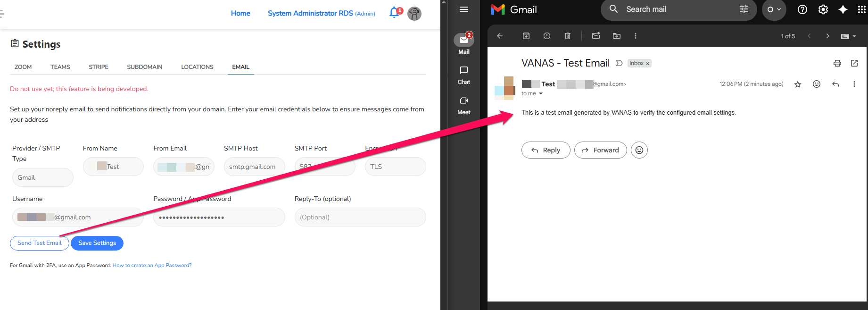868x310 pixels.
Task: Go back to inbox arrow
Action: [x=500, y=36]
